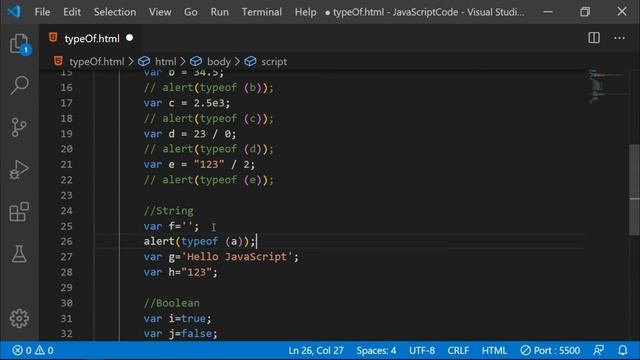Open the Source Control view icon

coord(19,127)
